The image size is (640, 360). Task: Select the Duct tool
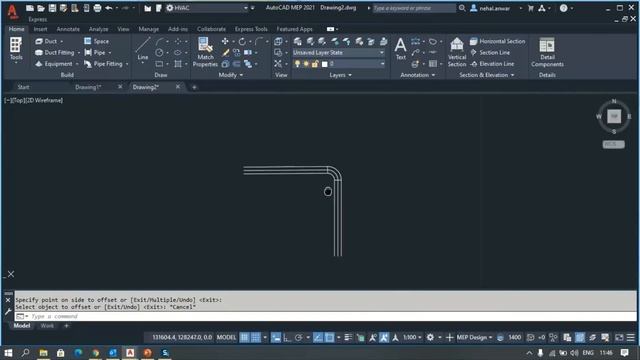pyautogui.click(x=47, y=41)
